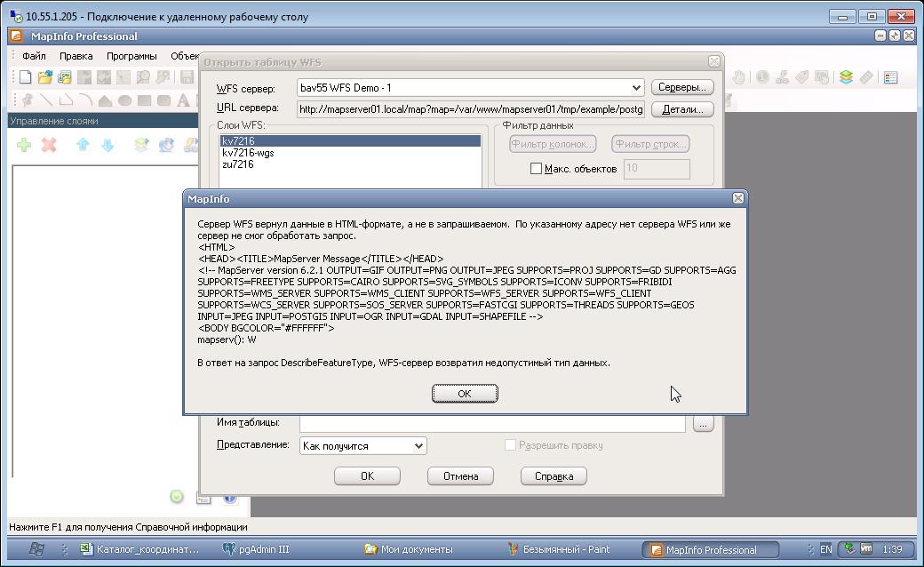Click the Layer Control colored stack icon
This screenshot has height=567, width=924.
pyautogui.click(x=846, y=77)
